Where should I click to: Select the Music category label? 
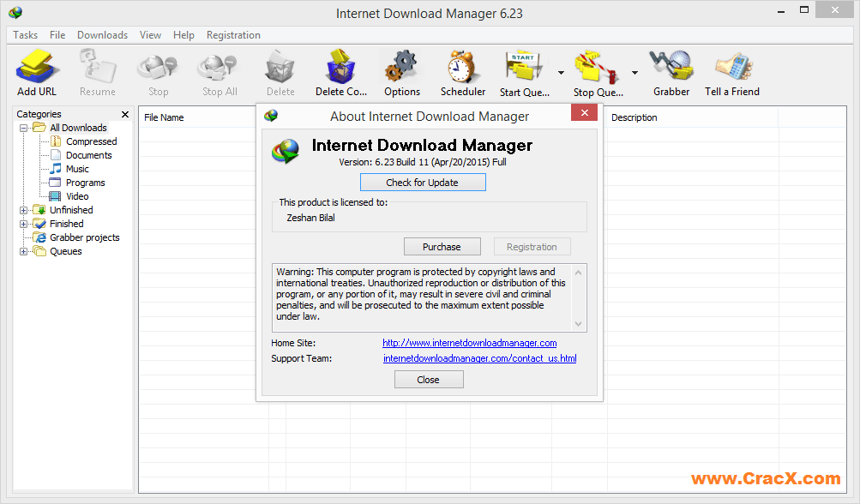pyautogui.click(x=77, y=169)
